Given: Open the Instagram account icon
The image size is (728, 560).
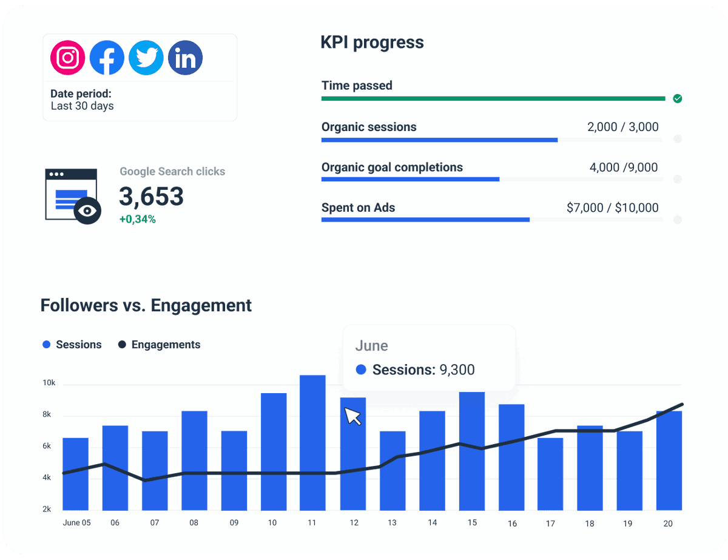Looking at the screenshot, I should pos(67,57).
